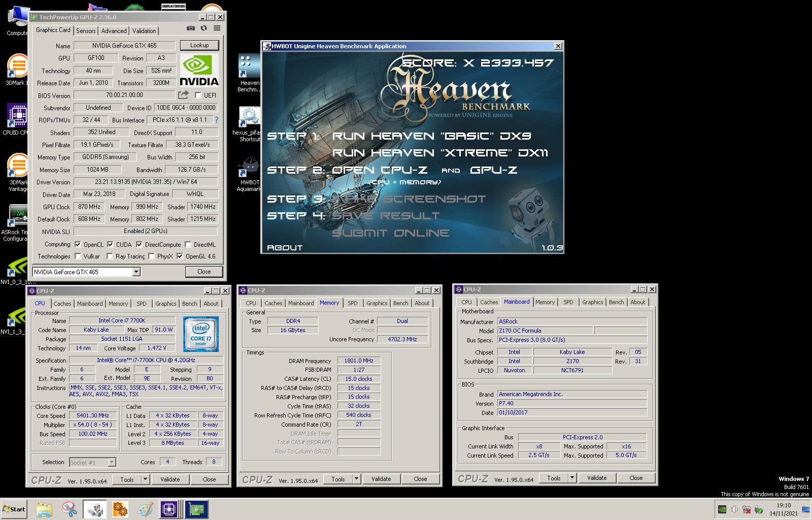The image size is (812, 520).
Task: Click the Driver Version field in GPU-Z
Action: click(146, 182)
